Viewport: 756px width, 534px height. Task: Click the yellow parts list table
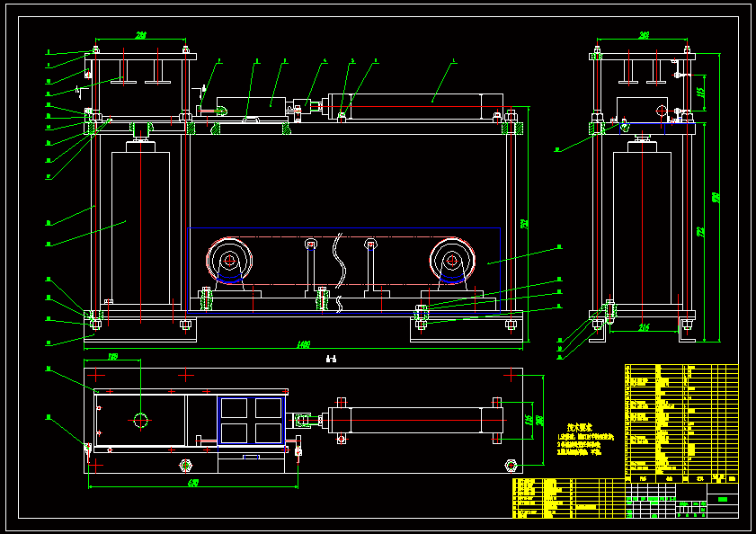[681, 423]
